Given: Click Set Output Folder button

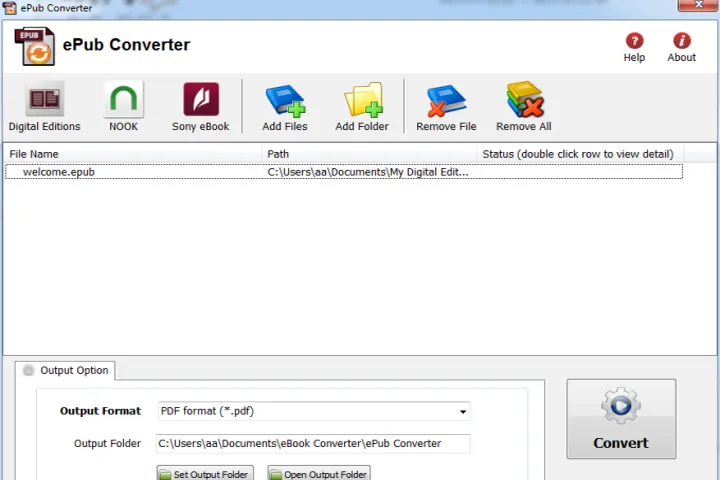Looking at the screenshot, I should (x=205, y=474).
